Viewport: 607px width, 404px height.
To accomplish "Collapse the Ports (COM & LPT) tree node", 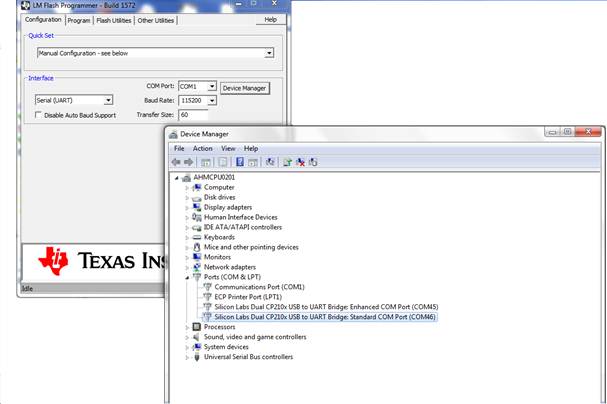I will coord(187,277).
